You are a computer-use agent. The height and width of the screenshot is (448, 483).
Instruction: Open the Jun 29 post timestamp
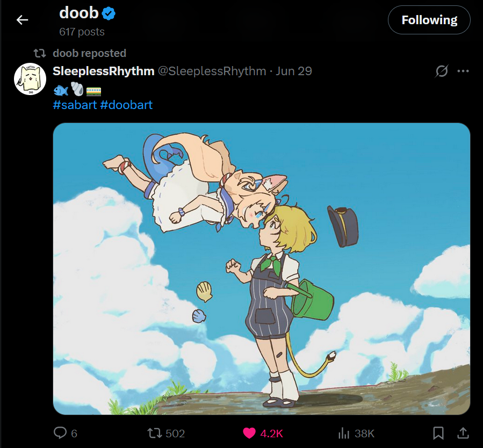294,71
